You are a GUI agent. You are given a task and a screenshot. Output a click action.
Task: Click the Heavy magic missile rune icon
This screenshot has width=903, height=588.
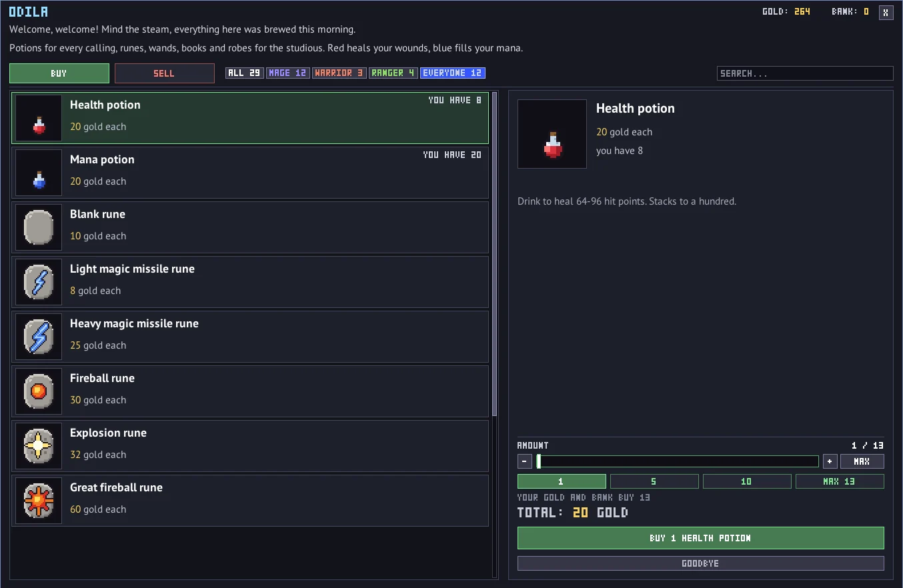[39, 337]
